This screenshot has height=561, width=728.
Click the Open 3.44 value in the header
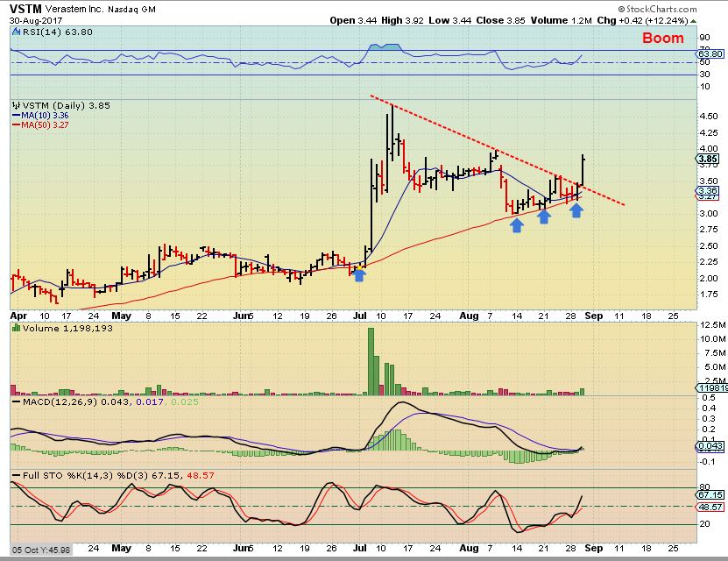(x=353, y=20)
